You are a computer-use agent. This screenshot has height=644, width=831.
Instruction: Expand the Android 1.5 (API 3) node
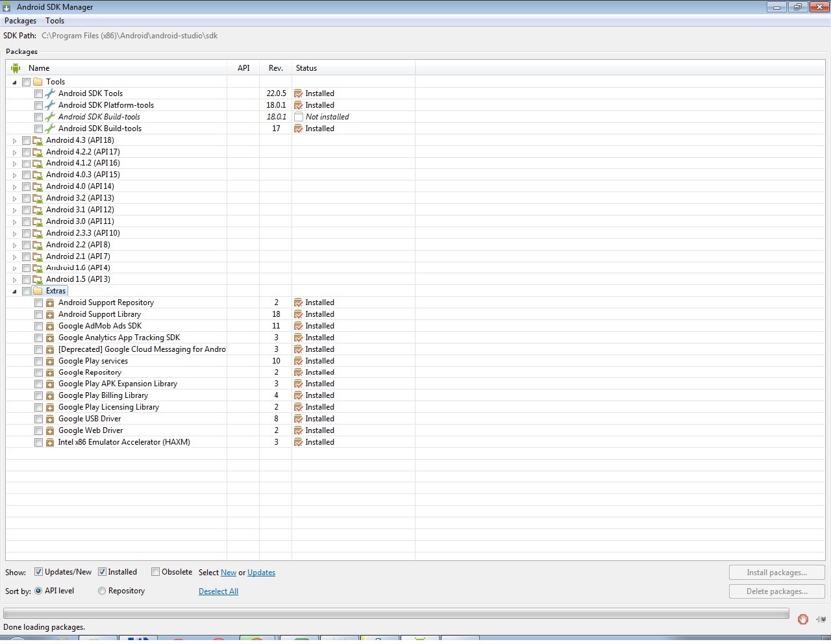coord(14,280)
